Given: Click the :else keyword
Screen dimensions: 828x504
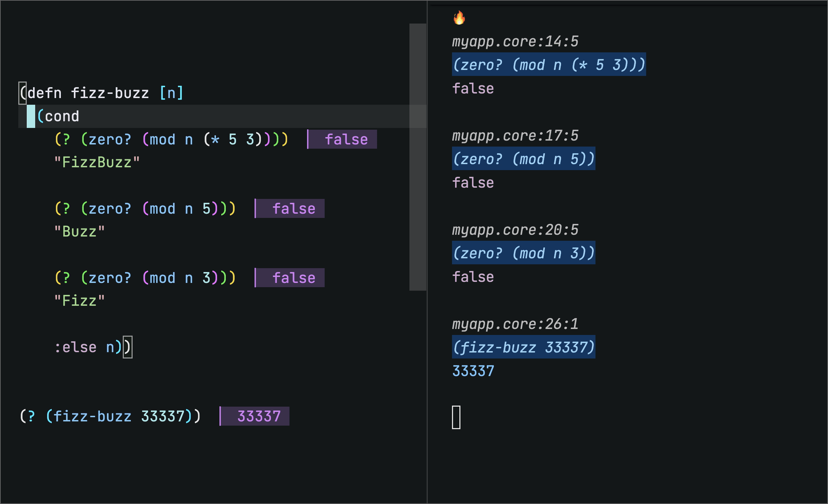Looking at the screenshot, I should (x=76, y=347).
